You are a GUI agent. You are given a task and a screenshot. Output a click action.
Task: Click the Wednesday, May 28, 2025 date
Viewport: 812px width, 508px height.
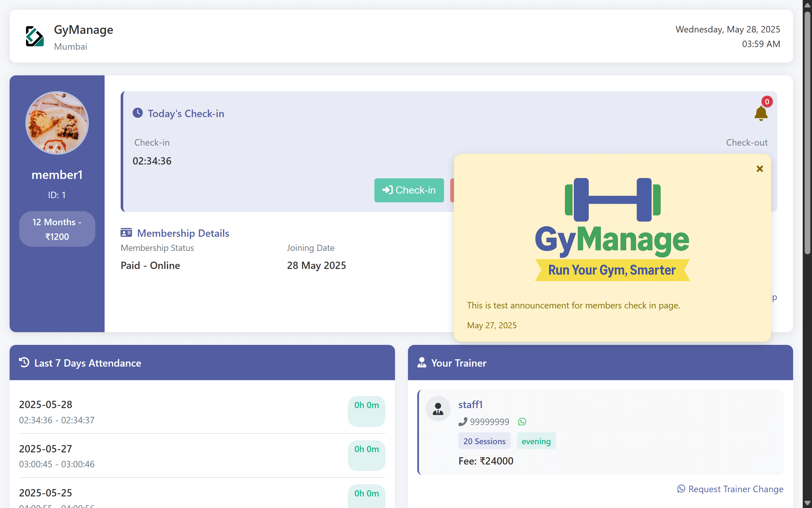728,29
